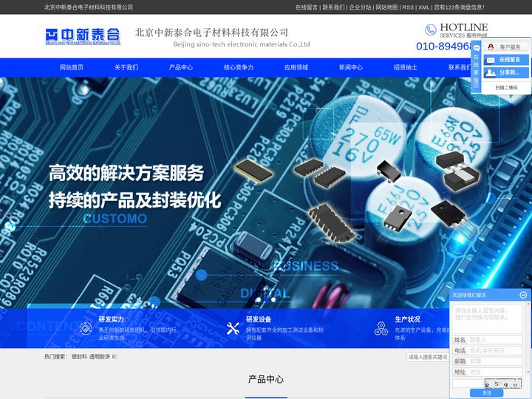Click the 网站地图 link in the top bar
Viewport: 532px width, 399px height.
tap(386, 7)
